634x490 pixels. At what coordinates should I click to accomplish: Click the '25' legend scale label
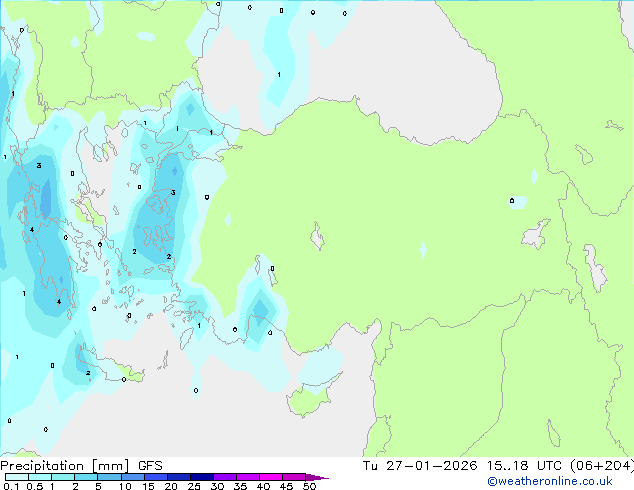194,486
